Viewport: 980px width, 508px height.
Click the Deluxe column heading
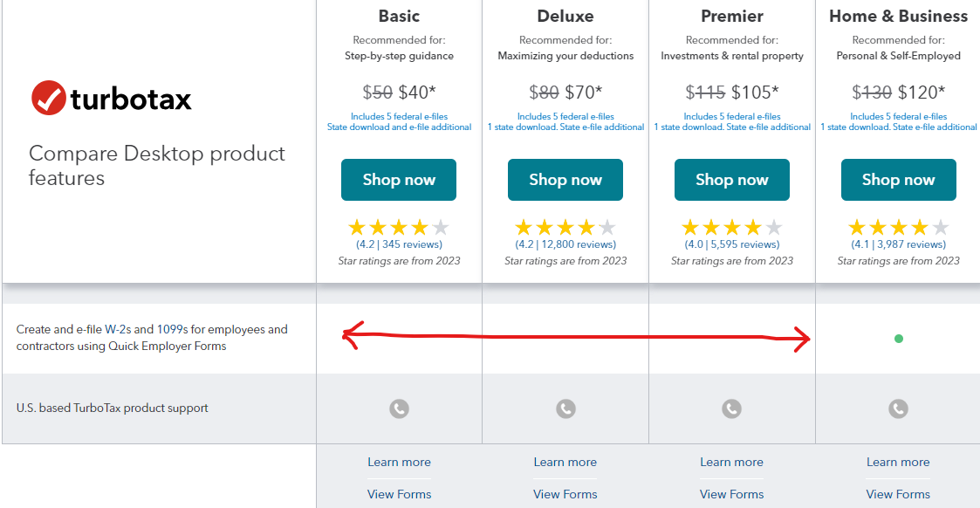coord(565,16)
